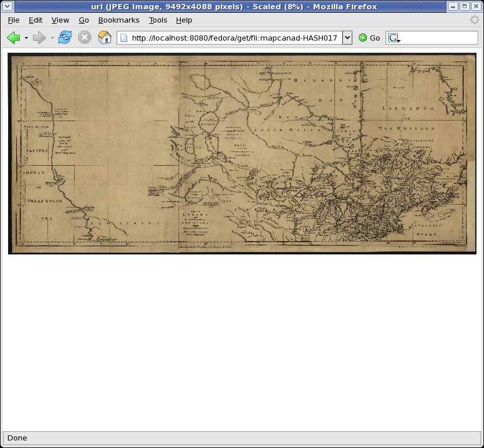The height and width of the screenshot is (448, 484).
Task: Close the Firefox window
Action: [476, 6]
